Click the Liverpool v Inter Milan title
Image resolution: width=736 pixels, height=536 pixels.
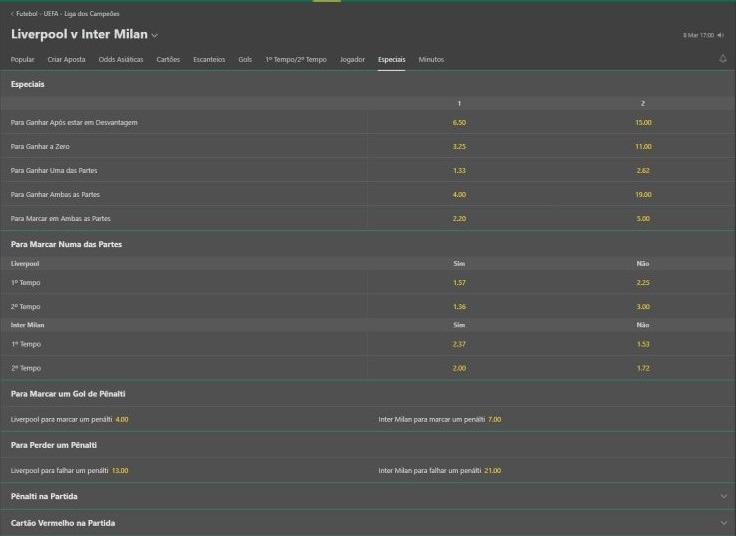[x=79, y=34]
